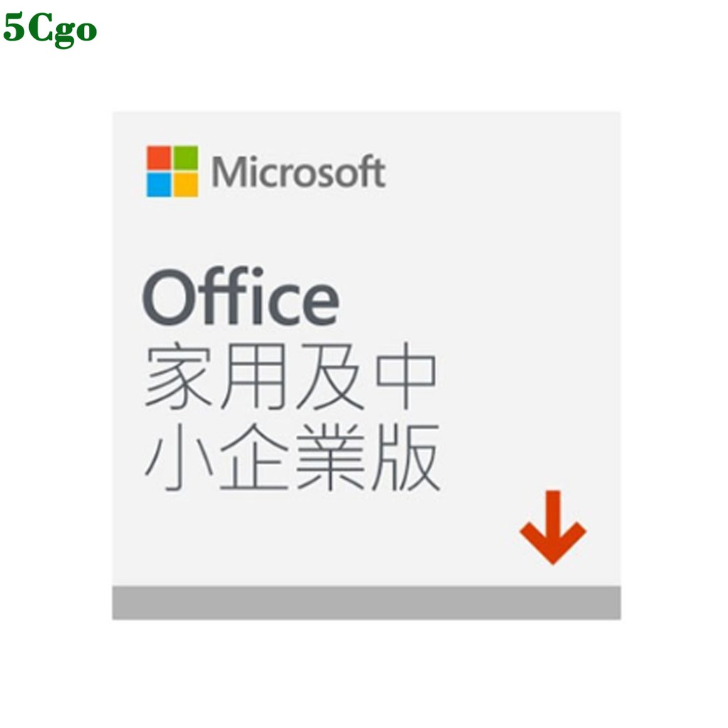Click the 家 character
The width and height of the screenshot is (728, 728).
coord(178,376)
